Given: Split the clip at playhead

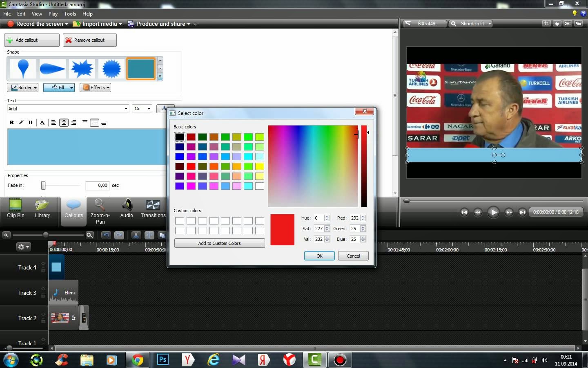Looking at the screenshot, I should click(149, 235).
